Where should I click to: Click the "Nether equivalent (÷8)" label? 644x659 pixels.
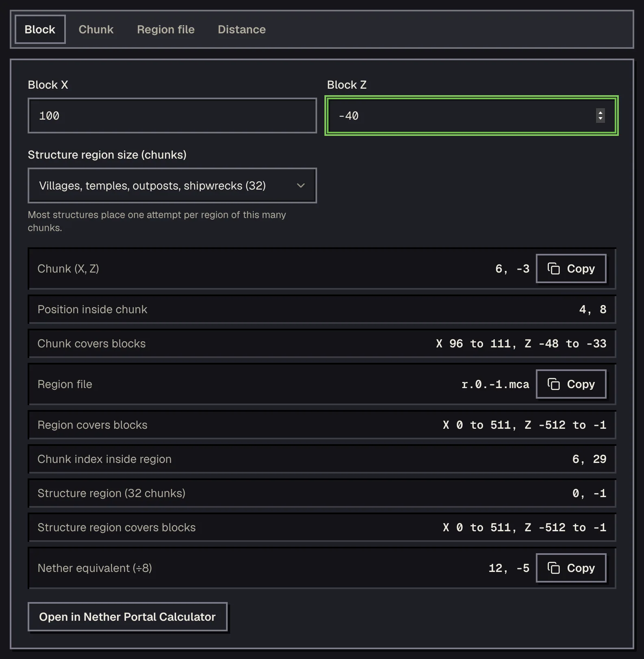coord(95,568)
